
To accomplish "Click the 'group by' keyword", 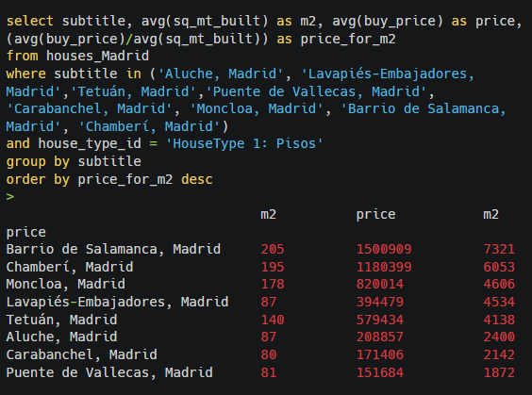I will pyautogui.click(x=38, y=162).
